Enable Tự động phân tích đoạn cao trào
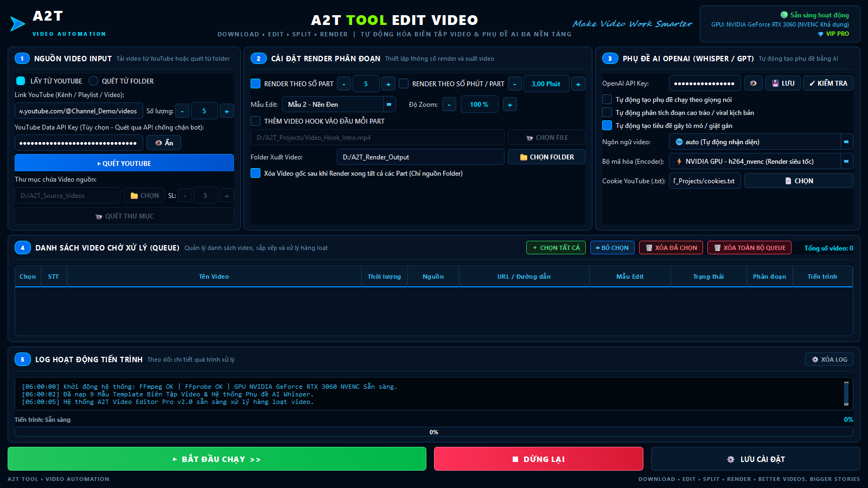The image size is (868, 488). coord(607,112)
